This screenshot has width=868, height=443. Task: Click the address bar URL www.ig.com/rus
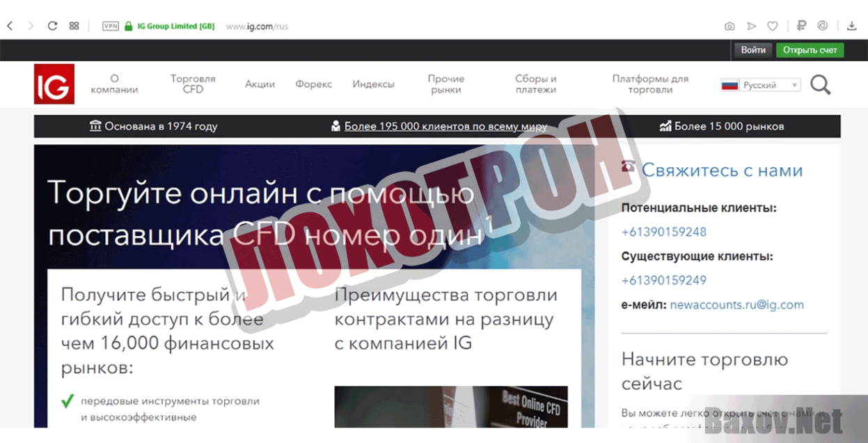(258, 26)
